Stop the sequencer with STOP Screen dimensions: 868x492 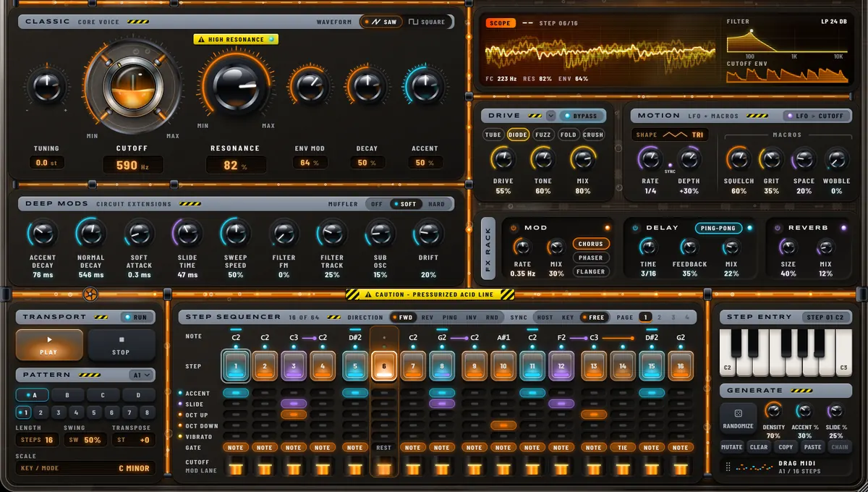coord(122,345)
